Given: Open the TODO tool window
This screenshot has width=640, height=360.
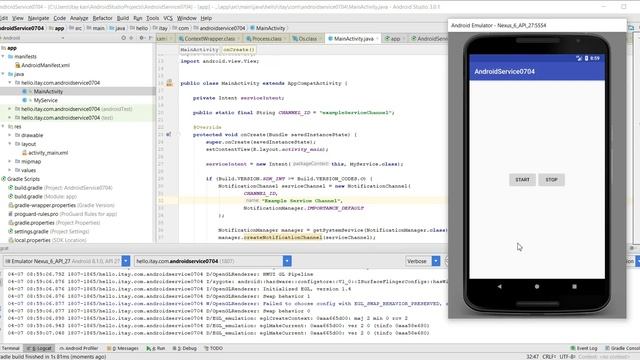Looking at the screenshot, I should click(213, 348).
